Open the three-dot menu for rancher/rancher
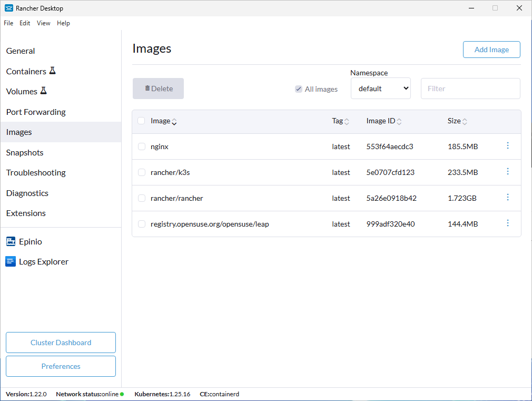 pyautogui.click(x=508, y=198)
